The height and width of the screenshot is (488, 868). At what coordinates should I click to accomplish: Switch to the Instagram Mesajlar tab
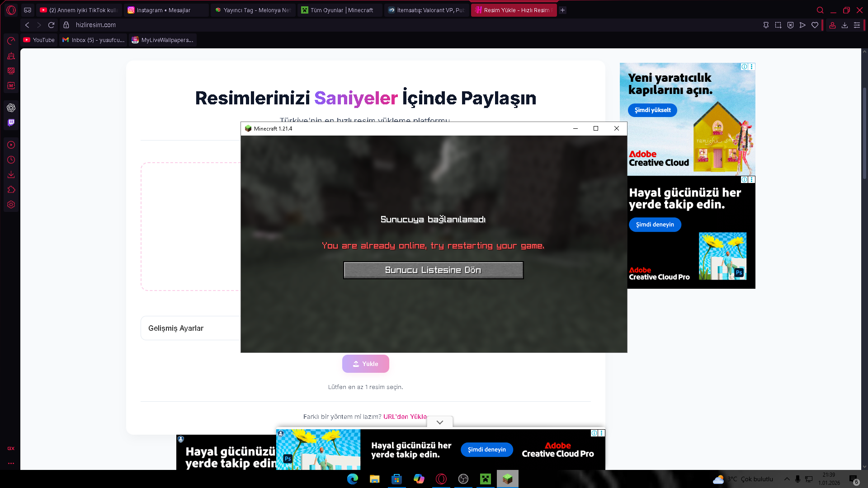click(x=166, y=10)
